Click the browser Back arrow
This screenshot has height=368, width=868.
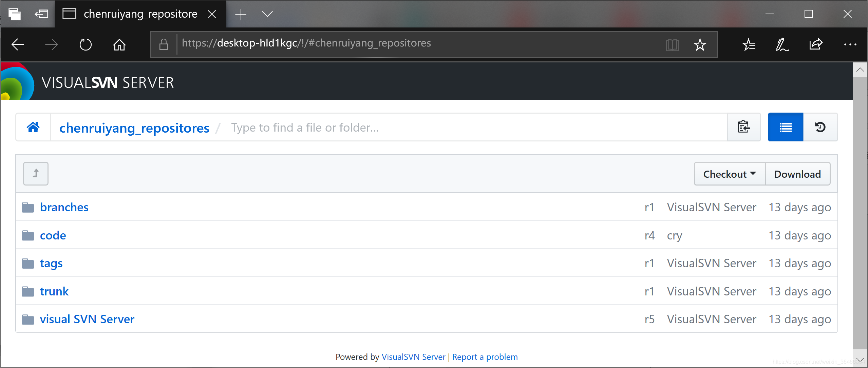(x=18, y=44)
